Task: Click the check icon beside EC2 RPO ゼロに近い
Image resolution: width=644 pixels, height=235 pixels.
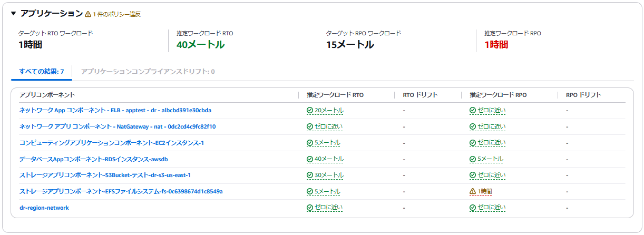Action: coord(473,143)
